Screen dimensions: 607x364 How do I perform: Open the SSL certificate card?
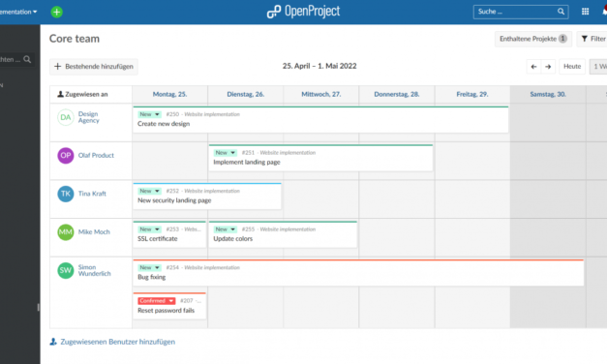pyautogui.click(x=169, y=234)
